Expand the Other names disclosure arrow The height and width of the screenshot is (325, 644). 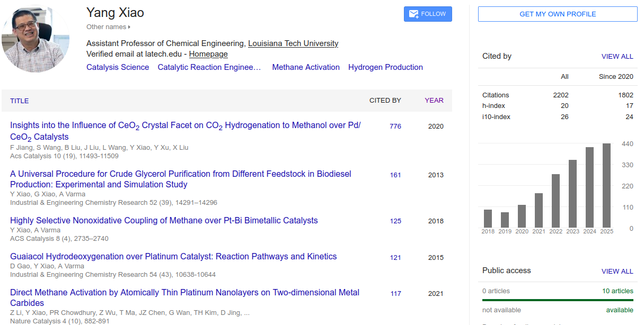click(129, 27)
